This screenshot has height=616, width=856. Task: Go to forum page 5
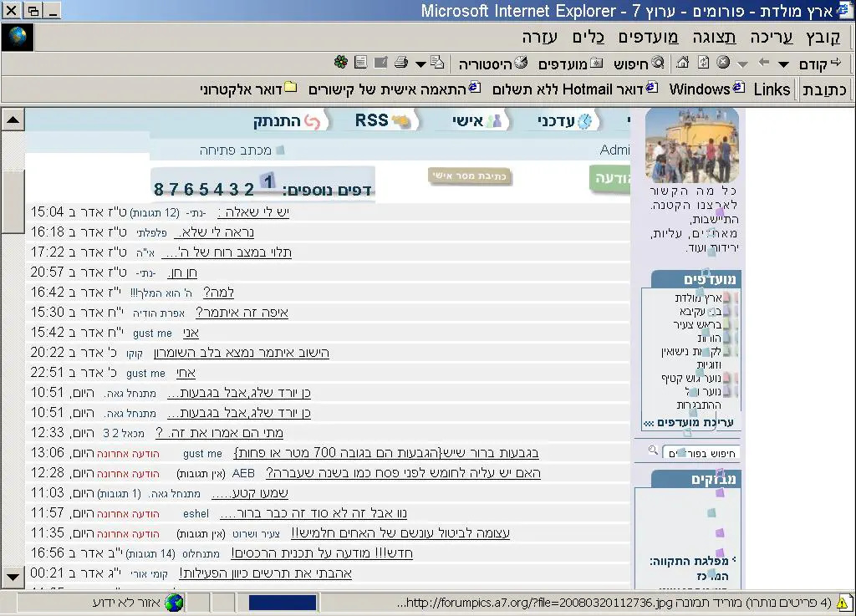pyautogui.click(x=203, y=189)
